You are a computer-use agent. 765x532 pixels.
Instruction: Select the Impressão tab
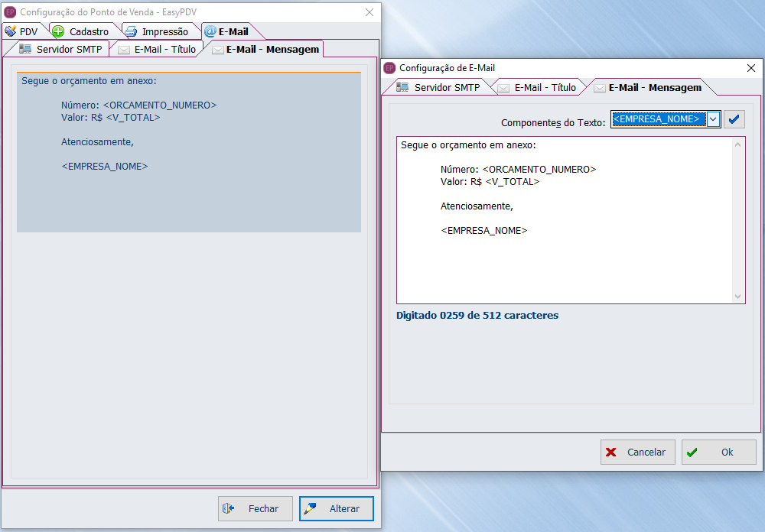(x=158, y=31)
